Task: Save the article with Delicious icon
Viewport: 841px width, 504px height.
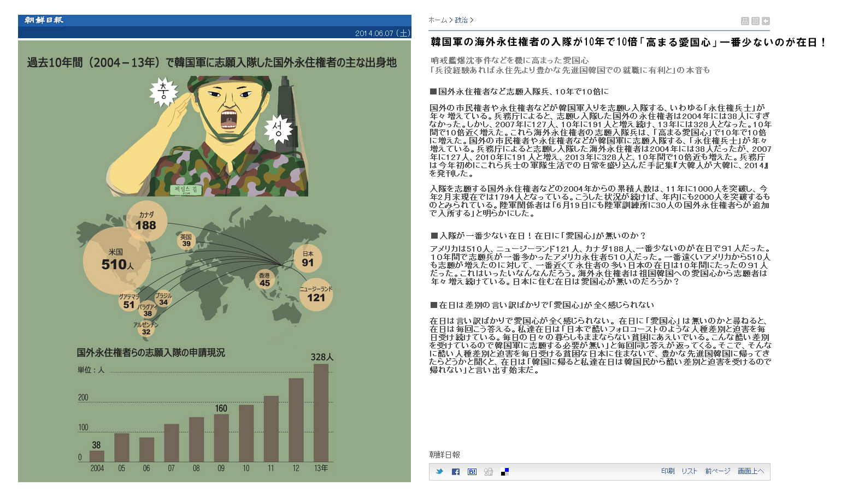Action: [505, 472]
